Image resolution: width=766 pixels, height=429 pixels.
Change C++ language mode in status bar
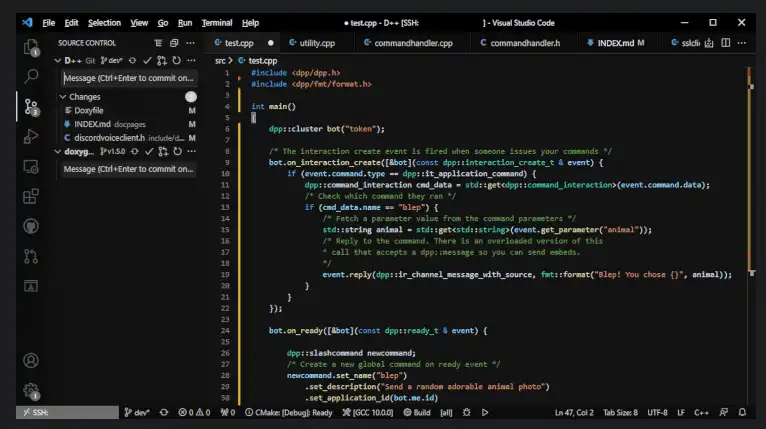(702, 412)
